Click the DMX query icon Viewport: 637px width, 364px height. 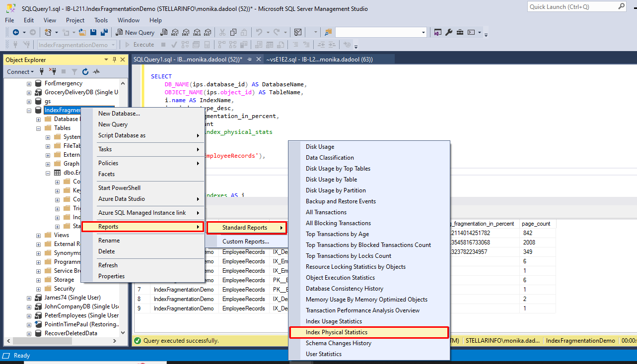coord(185,32)
